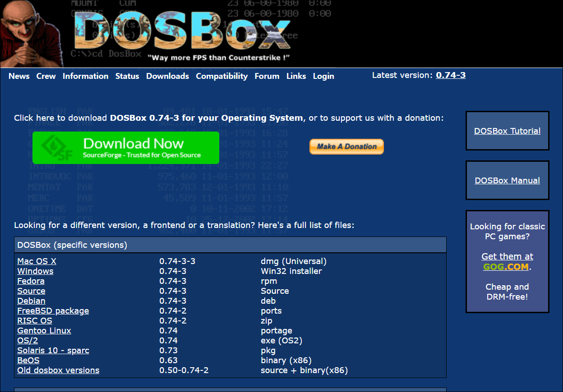Screen dimensions: 563x392
Task: Click the DOSBox (specific versions) table header
Action: [x=230, y=245]
